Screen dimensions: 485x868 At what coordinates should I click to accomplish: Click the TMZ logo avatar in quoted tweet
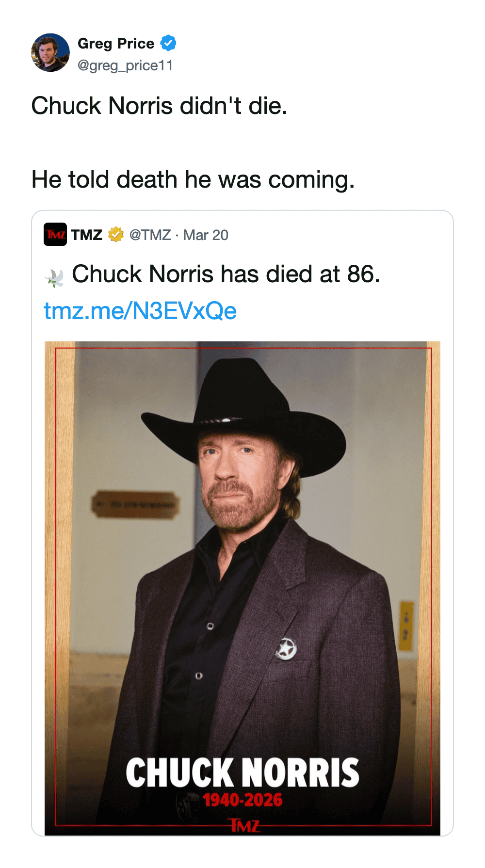point(55,235)
